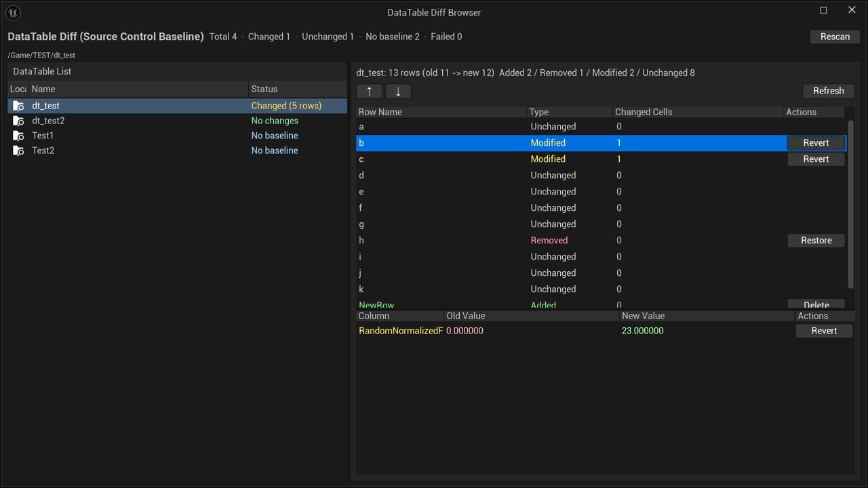Sort by Type column header
The height and width of the screenshot is (488, 868).
coord(570,112)
